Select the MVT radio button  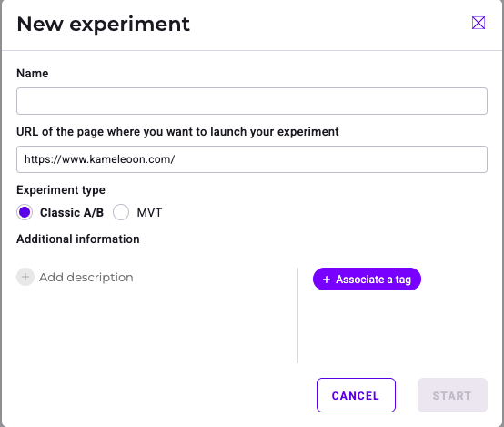click(121, 212)
